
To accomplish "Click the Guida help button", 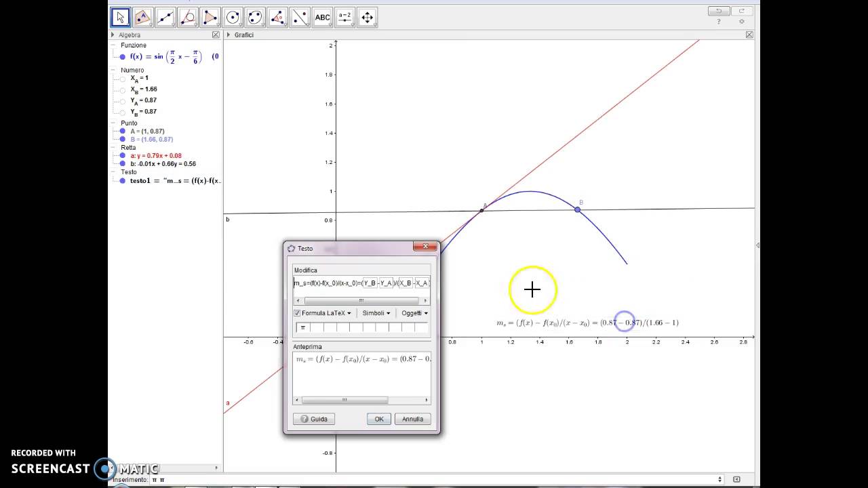I will coord(314,419).
